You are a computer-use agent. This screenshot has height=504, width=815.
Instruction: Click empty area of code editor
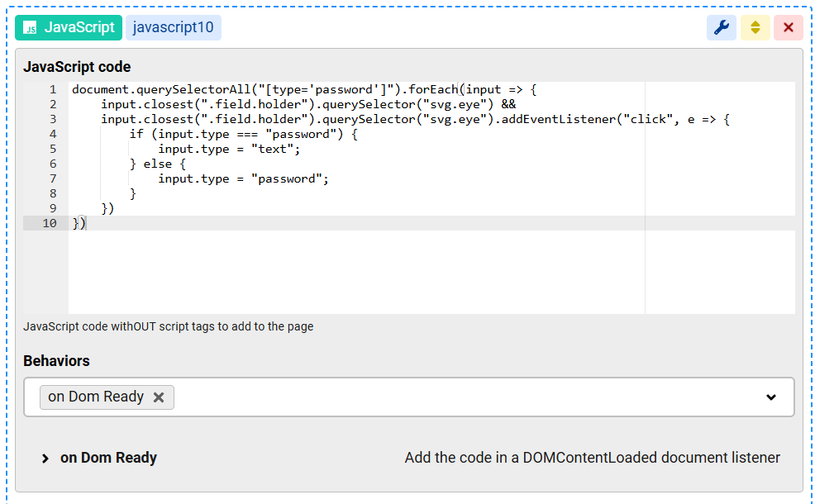355,273
